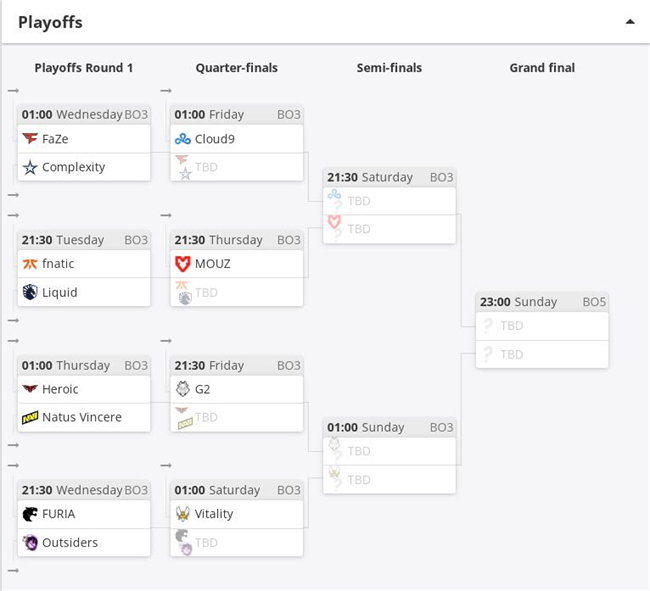
Task: Click the Complexity star logo
Action: [x=30, y=167]
